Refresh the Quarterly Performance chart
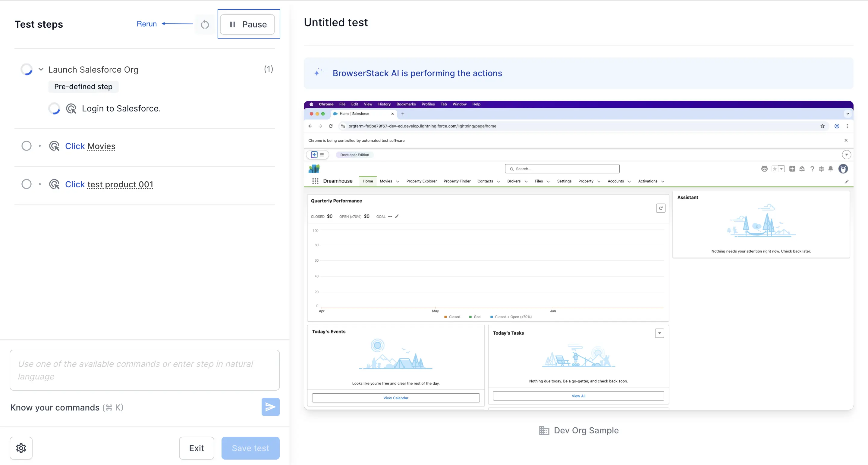 [x=660, y=208]
